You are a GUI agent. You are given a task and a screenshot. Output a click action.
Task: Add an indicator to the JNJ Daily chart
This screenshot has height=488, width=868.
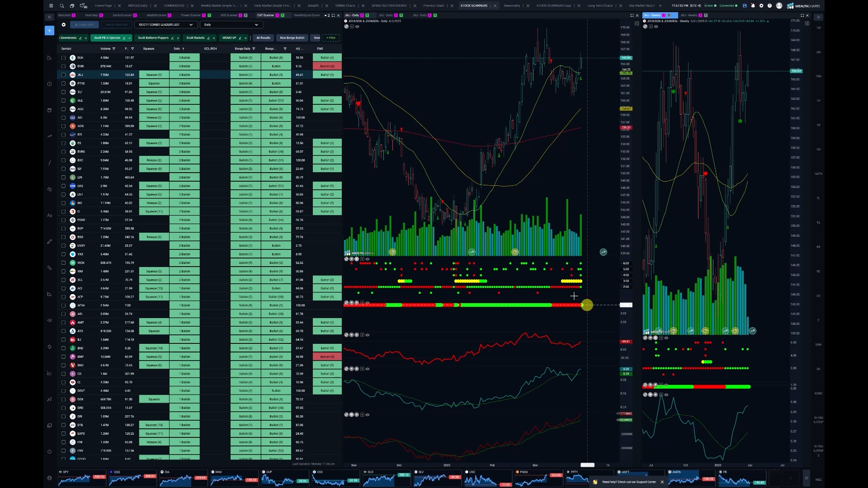(352, 27)
